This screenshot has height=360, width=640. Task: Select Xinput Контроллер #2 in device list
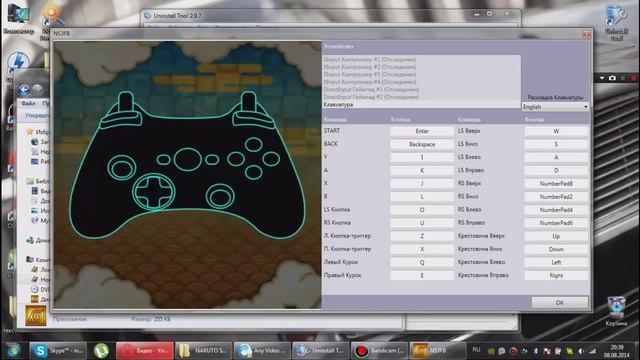coord(421,67)
